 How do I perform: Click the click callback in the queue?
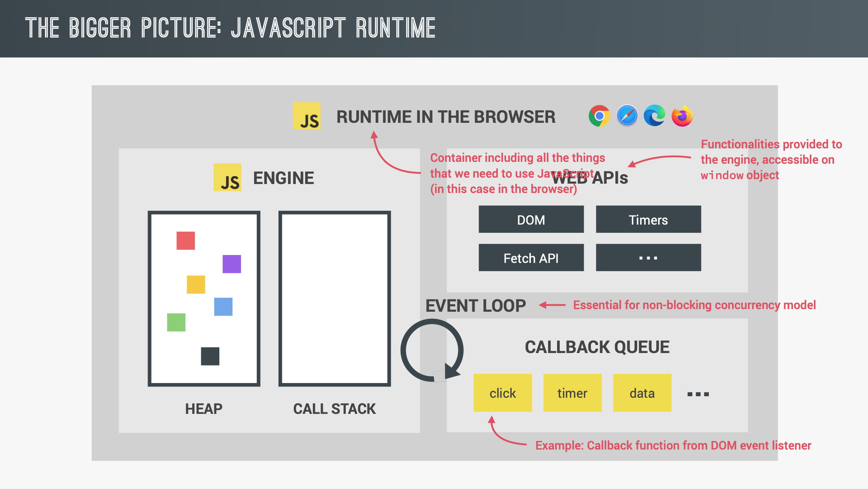[502, 392]
